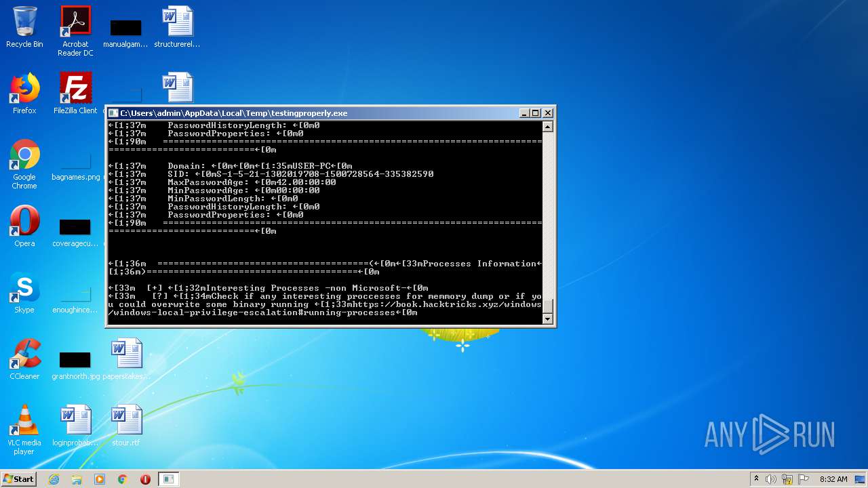Viewport: 868px width, 488px height.
Task: Click the SID value line in console
Action: click(x=271, y=174)
